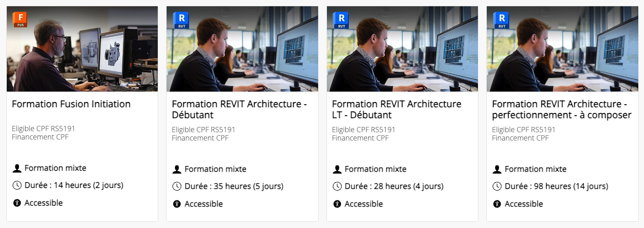Image resolution: width=644 pixels, height=228 pixels.
Task: Click Revit badge on REVIT Architecture - Débutant card
Action: (x=181, y=20)
